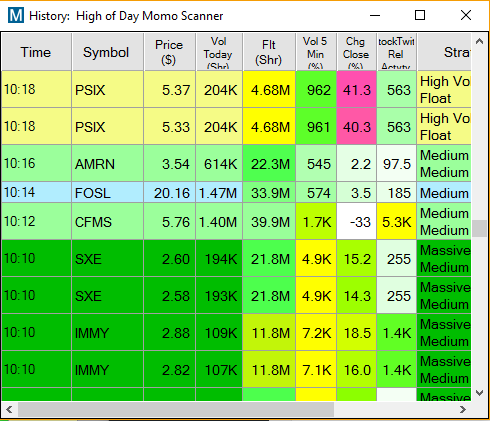
Task: Click the Price ($) column header
Action: (170, 52)
